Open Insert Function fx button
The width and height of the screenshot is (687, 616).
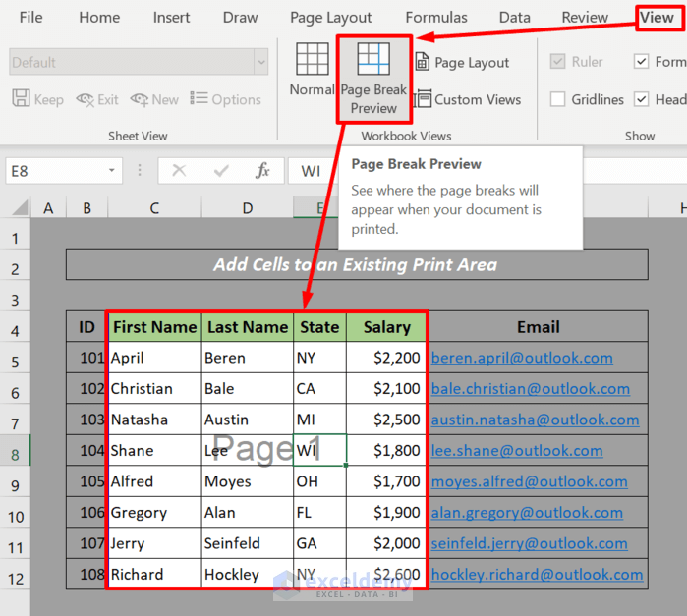[262, 170]
